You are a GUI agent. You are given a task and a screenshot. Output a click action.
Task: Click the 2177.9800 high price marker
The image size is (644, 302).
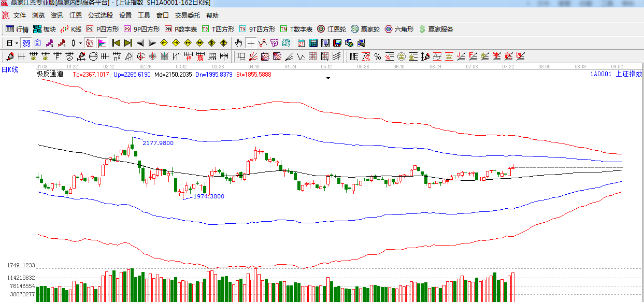158,142
